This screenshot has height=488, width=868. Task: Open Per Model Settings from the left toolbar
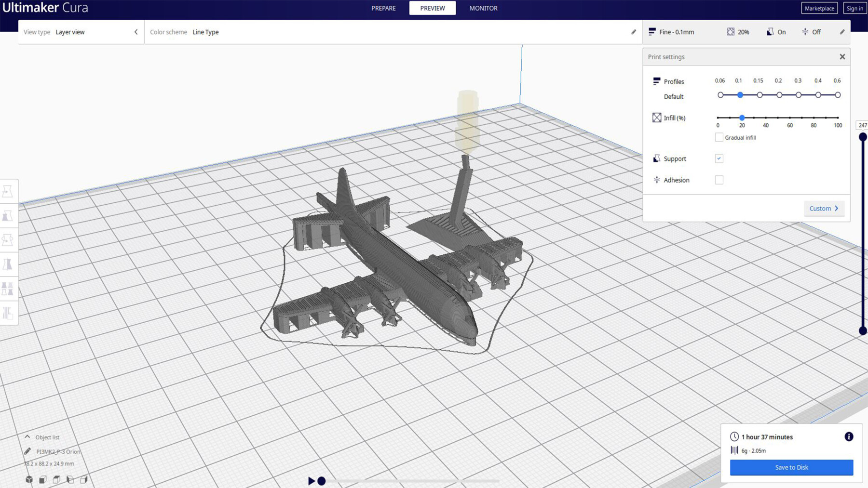pyautogui.click(x=9, y=288)
